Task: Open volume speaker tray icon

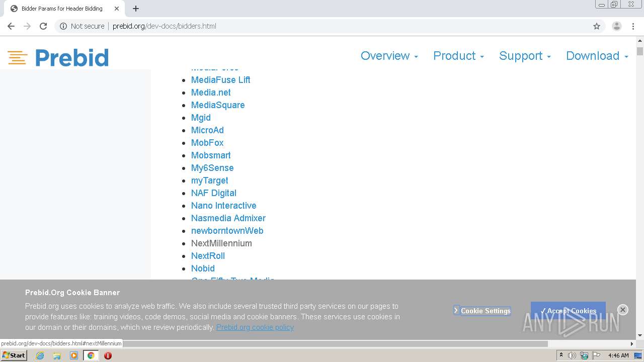Action: (x=572, y=355)
